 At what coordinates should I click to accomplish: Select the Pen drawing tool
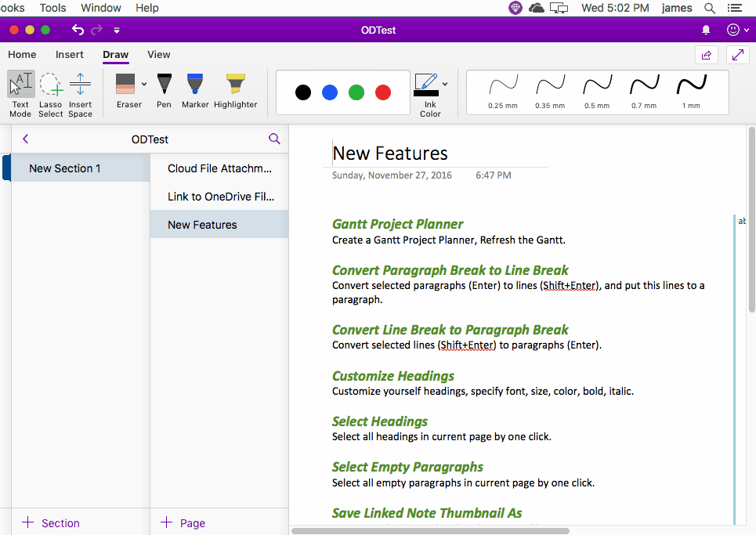click(164, 91)
